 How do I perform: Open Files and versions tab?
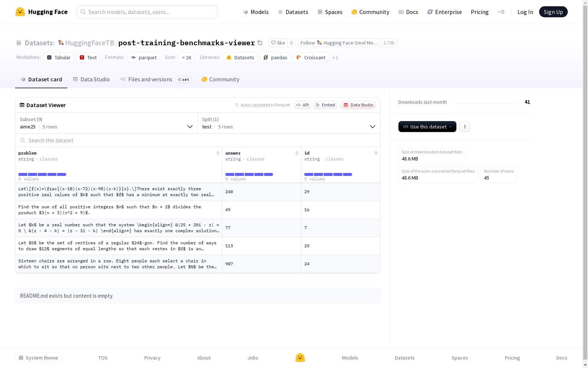[155, 79]
